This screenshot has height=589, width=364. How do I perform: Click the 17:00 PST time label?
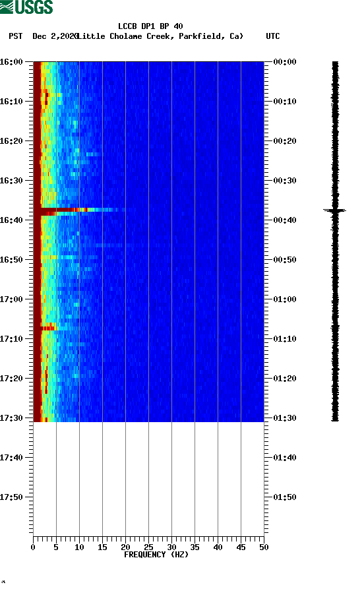pyautogui.click(x=11, y=299)
